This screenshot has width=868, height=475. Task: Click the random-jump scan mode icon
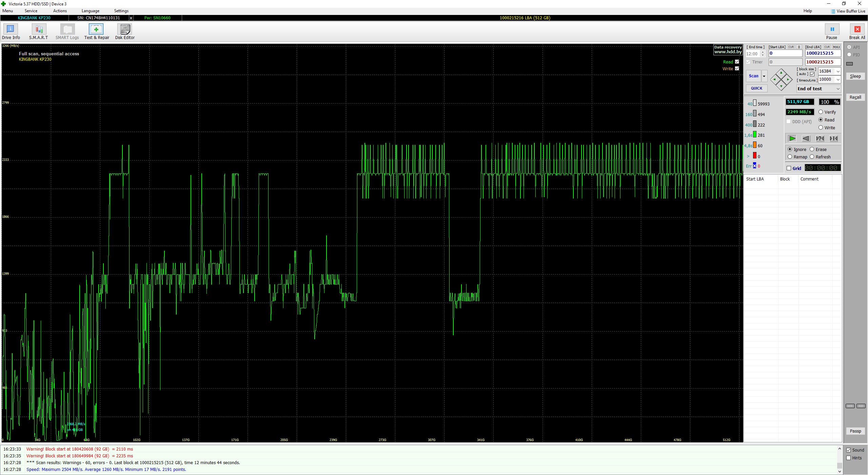pos(834,138)
